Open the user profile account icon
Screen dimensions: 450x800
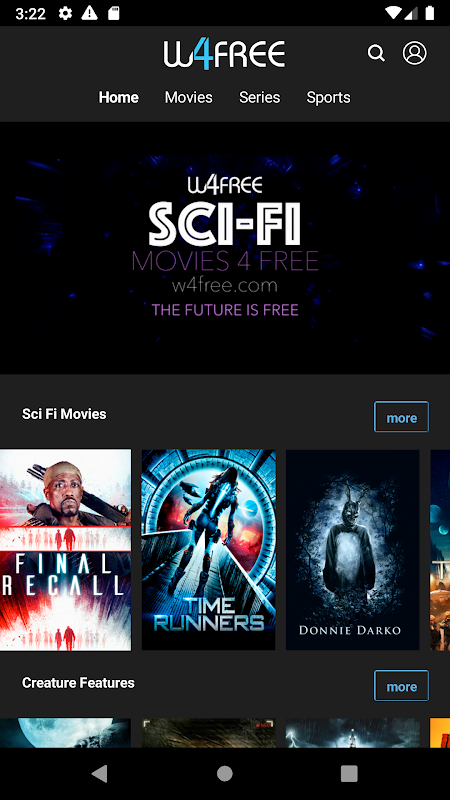(414, 53)
